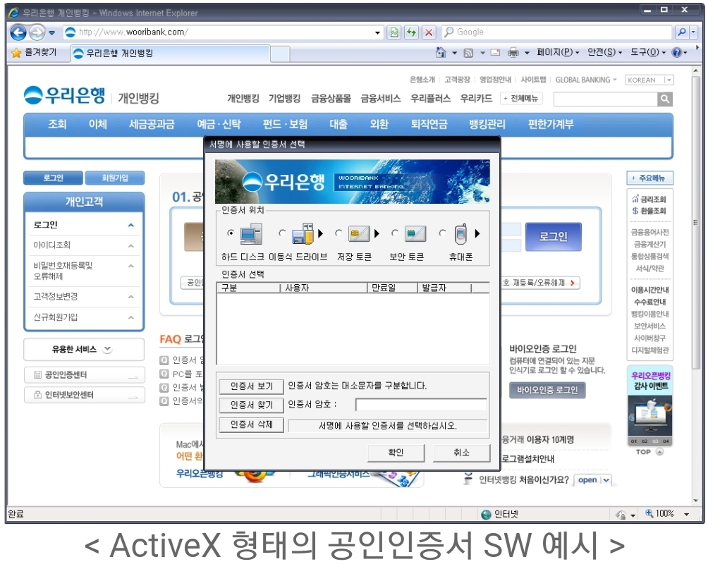The width and height of the screenshot is (708, 588).
Task: Select the 저장 토큰 radio button
Action: (338, 233)
